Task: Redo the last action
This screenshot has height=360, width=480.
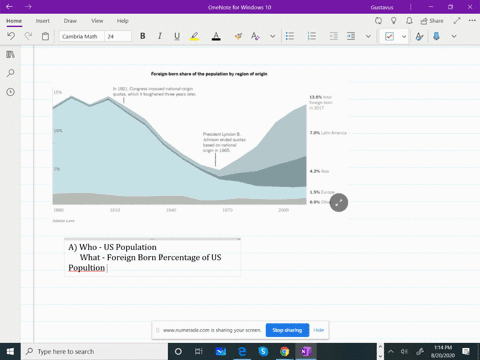Action: (28, 36)
